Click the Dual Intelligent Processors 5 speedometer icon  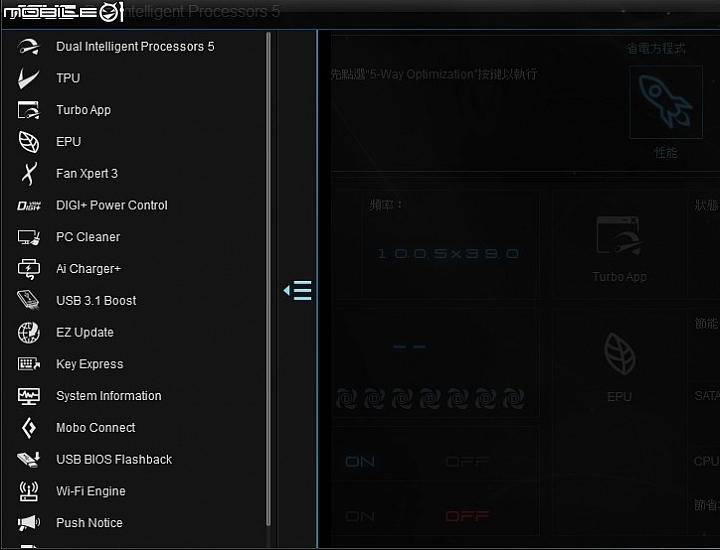pyautogui.click(x=28, y=47)
